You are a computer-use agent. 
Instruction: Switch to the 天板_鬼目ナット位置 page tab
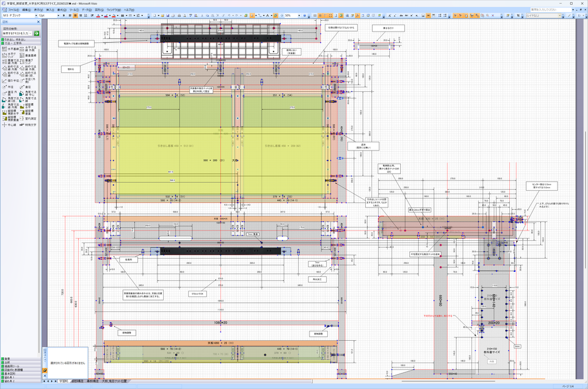pos(114,381)
